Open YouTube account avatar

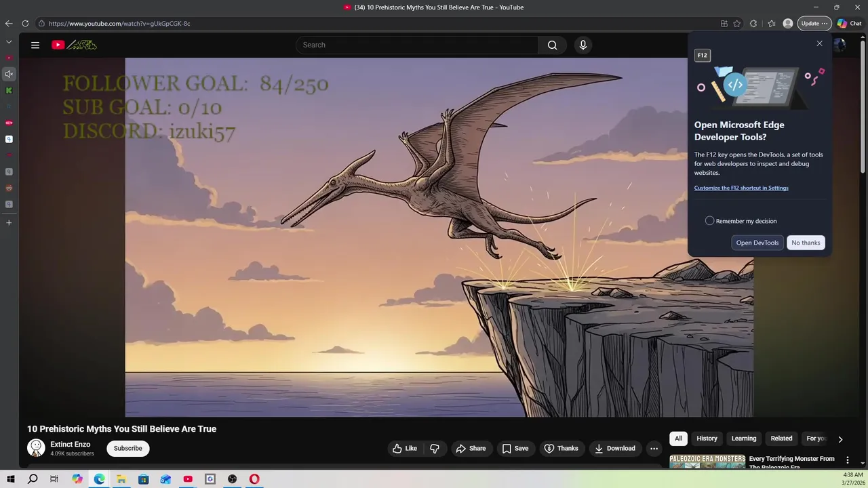point(840,45)
